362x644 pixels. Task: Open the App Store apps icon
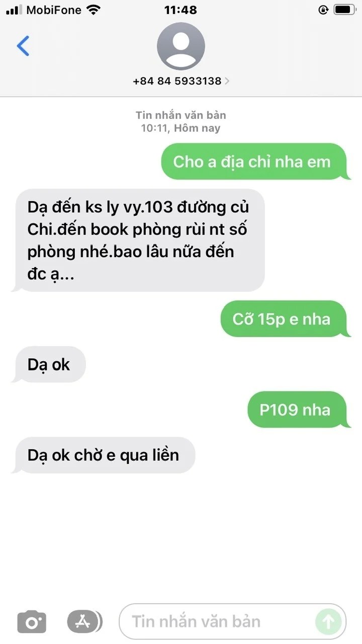click(84, 622)
